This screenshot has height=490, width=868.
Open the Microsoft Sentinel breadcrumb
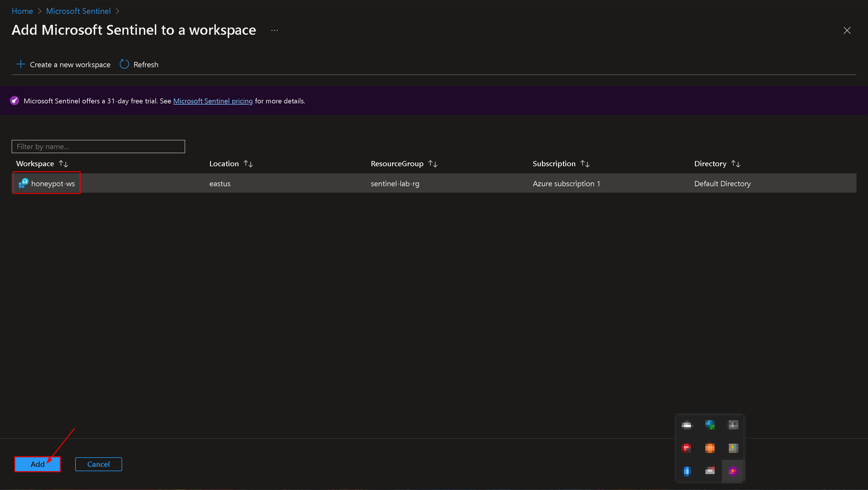coord(78,11)
